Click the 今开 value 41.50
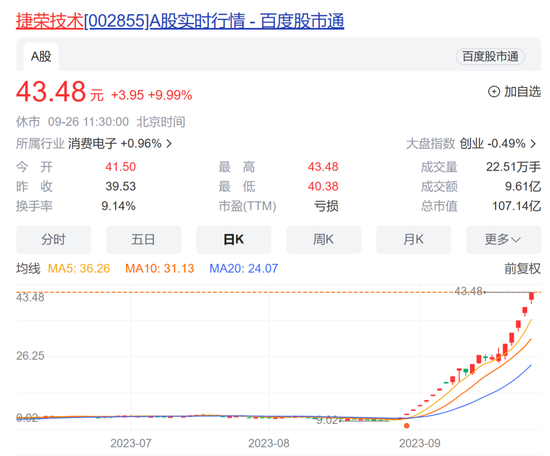 pos(121,167)
